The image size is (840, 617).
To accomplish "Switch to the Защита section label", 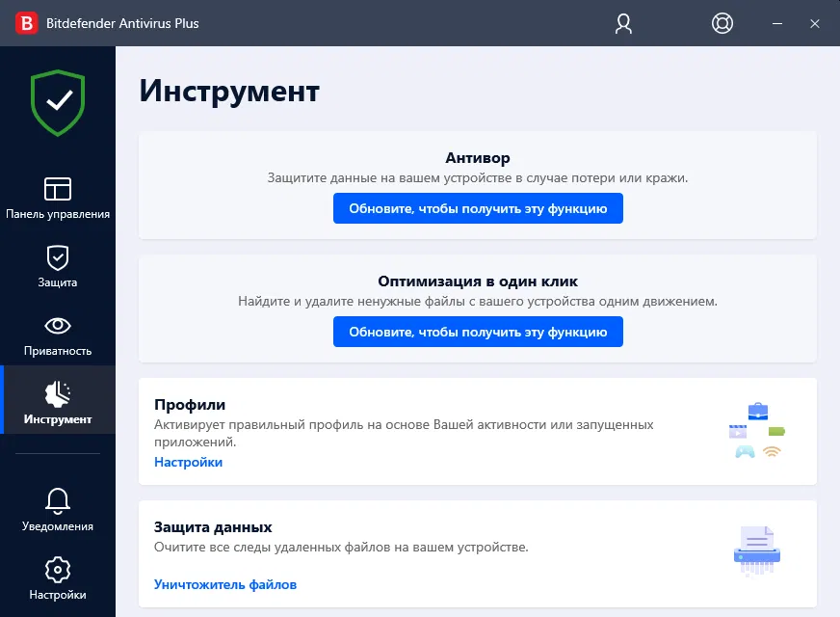I will click(58, 282).
